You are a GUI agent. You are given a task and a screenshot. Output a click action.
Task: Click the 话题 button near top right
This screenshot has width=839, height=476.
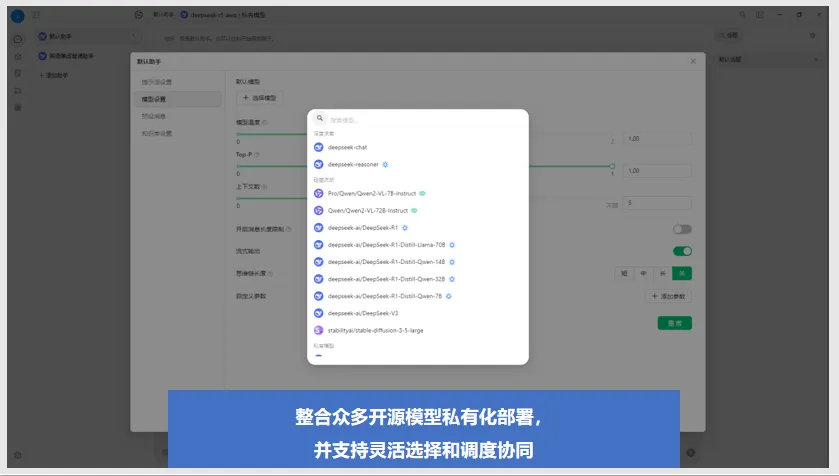click(728, 35)
